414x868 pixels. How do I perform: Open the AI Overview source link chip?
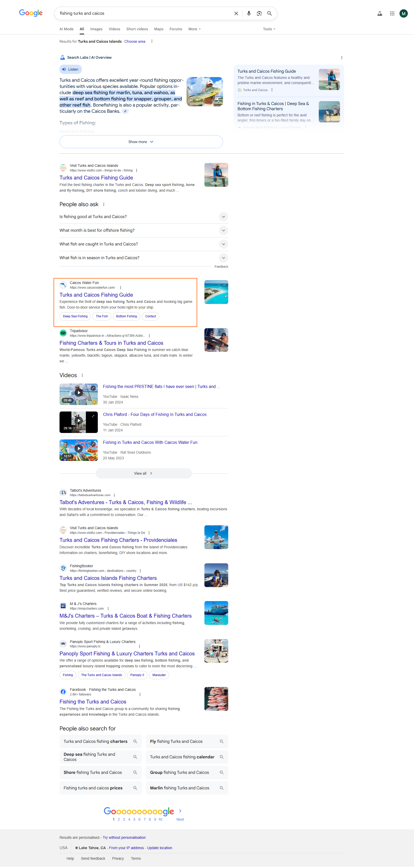[x=125, y=111]
